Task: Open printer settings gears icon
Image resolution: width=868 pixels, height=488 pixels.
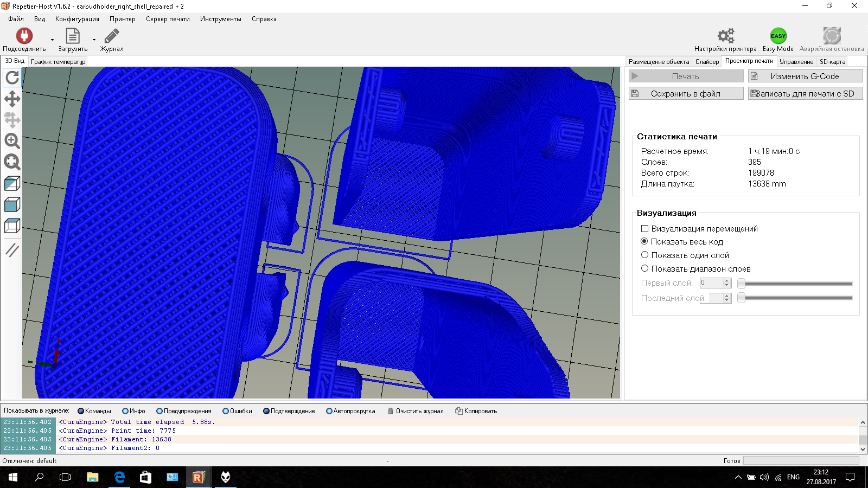Action: [725, 36]
